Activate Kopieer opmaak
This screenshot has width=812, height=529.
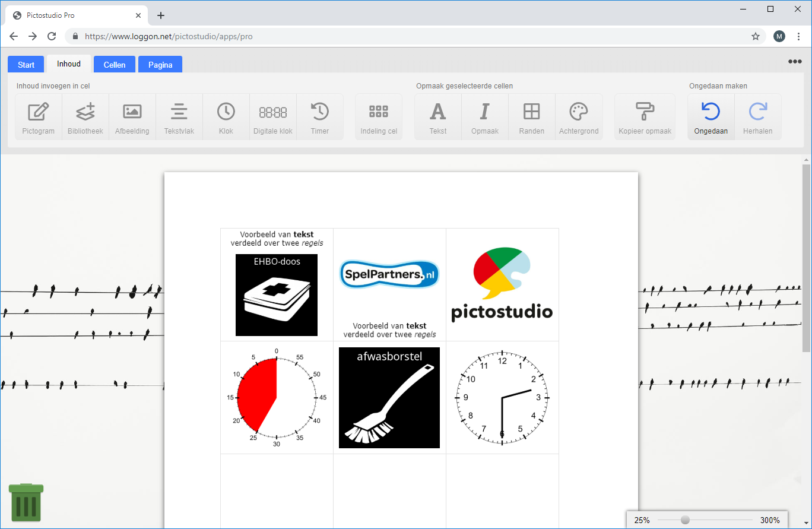[645, 116]
